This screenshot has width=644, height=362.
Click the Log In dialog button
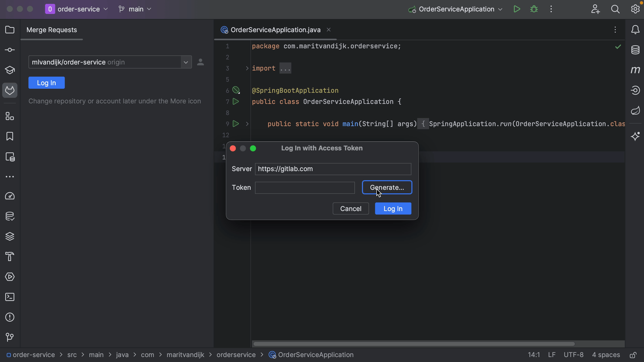tap(393, 208)
